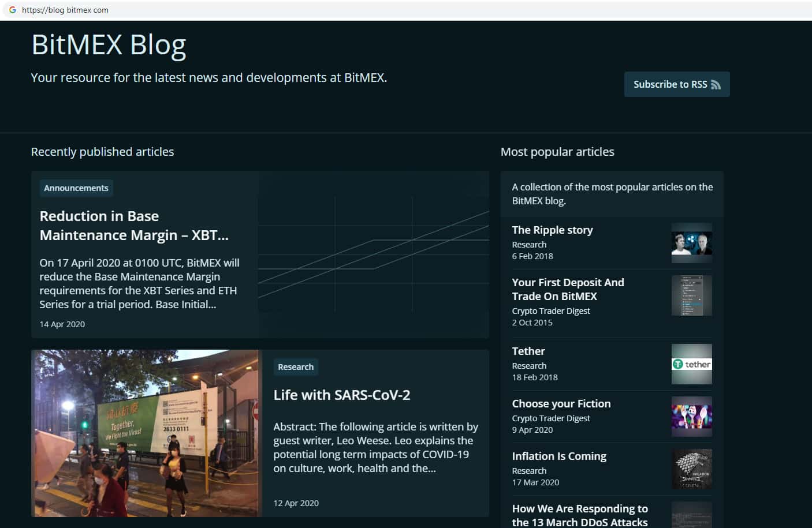The image size is (812, 528).
Task: Click The Ripple story thumbnail
Action: pyautogui.click(x=691, y=243)
